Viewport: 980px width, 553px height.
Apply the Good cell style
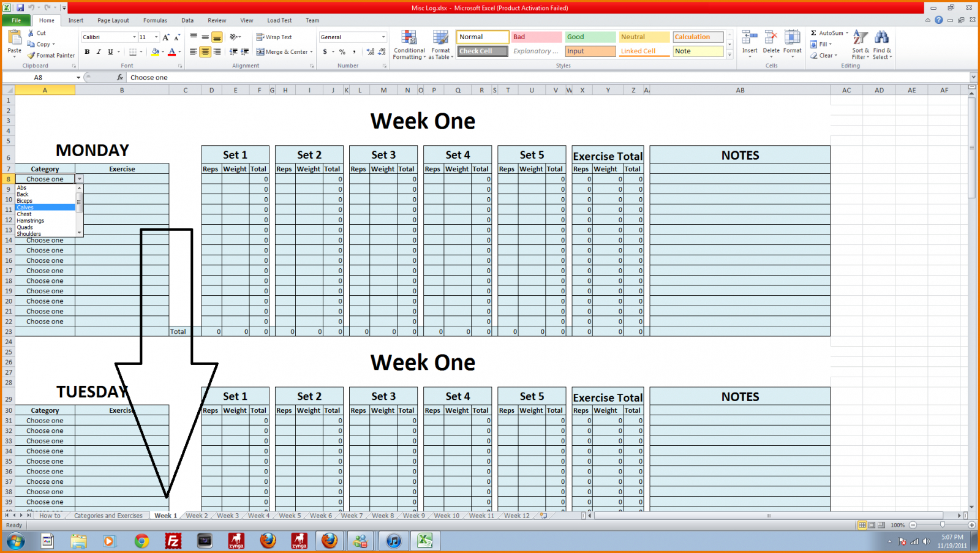pyautogui.click(x=590, y=37)
